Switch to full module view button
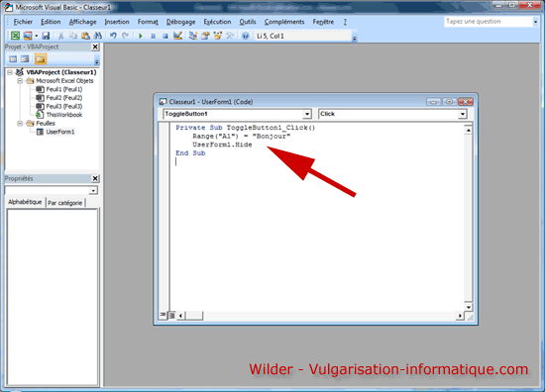 171,315
